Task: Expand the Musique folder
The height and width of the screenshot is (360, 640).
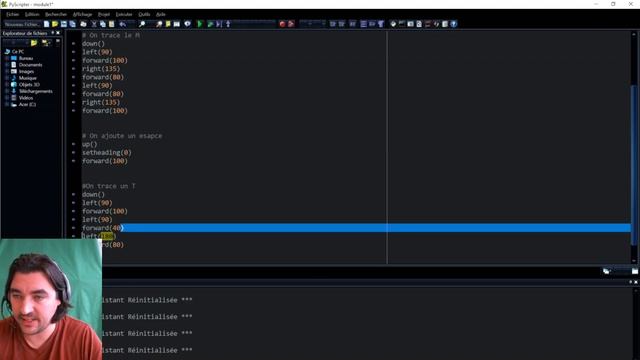Action: tap(7, 78)
